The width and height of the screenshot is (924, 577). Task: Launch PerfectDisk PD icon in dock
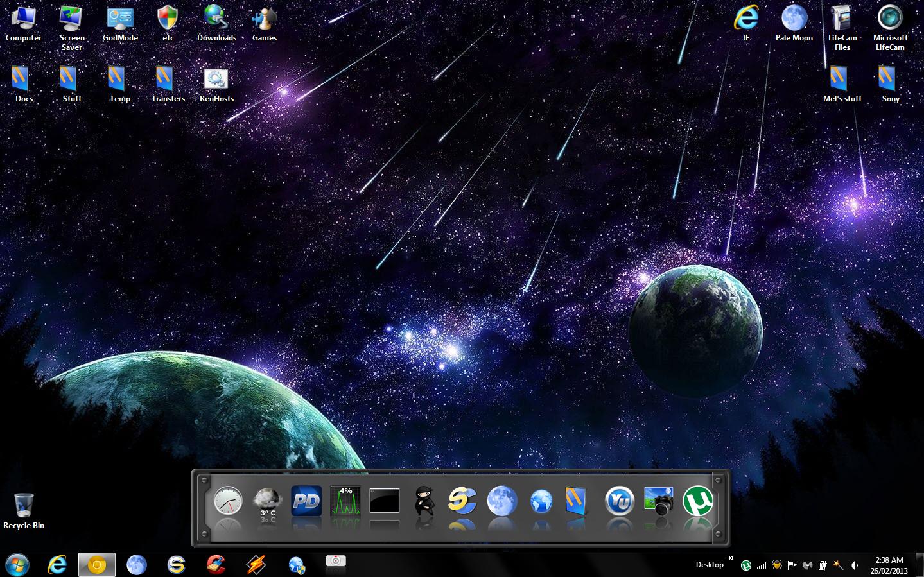(x=306, y=501)
